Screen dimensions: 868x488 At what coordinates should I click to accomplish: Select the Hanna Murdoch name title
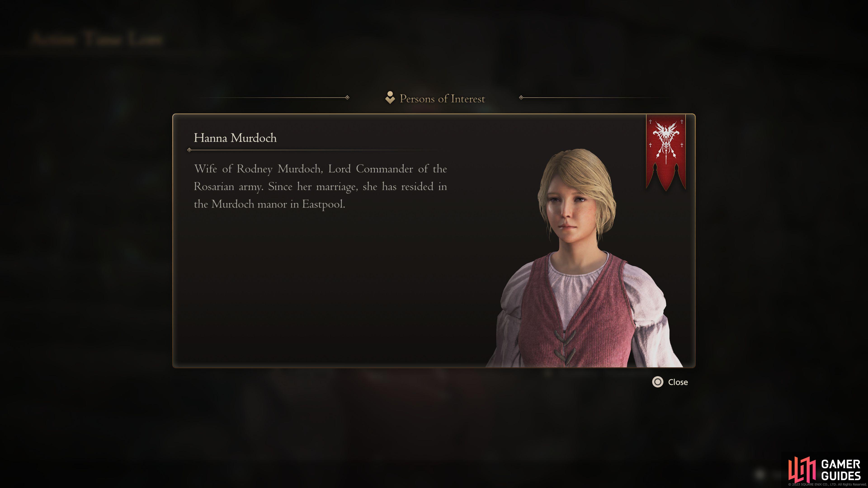tap(235, 138)
